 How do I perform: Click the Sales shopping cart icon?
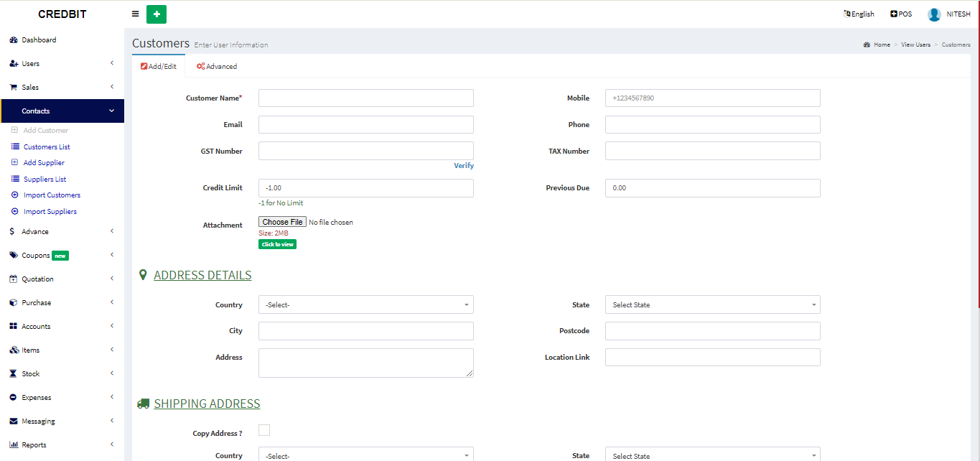(x=14, y=88)
